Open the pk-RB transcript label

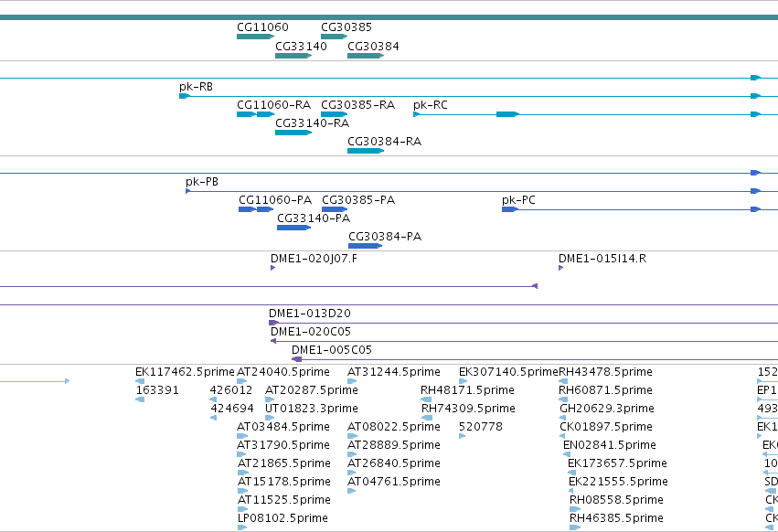click(196, 87)
